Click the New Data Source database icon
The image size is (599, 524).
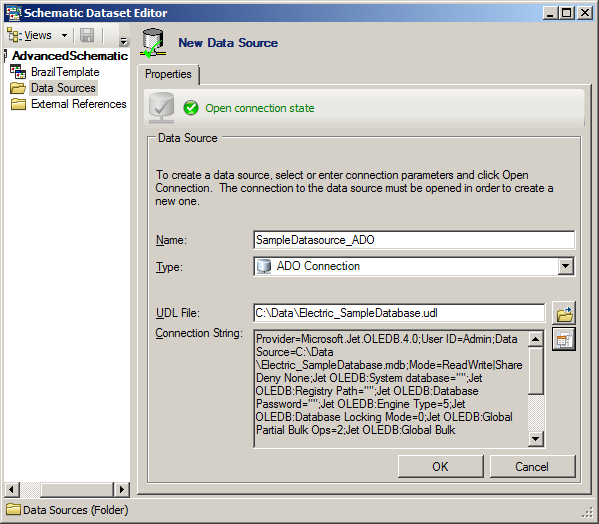click(x=153, y=43)
